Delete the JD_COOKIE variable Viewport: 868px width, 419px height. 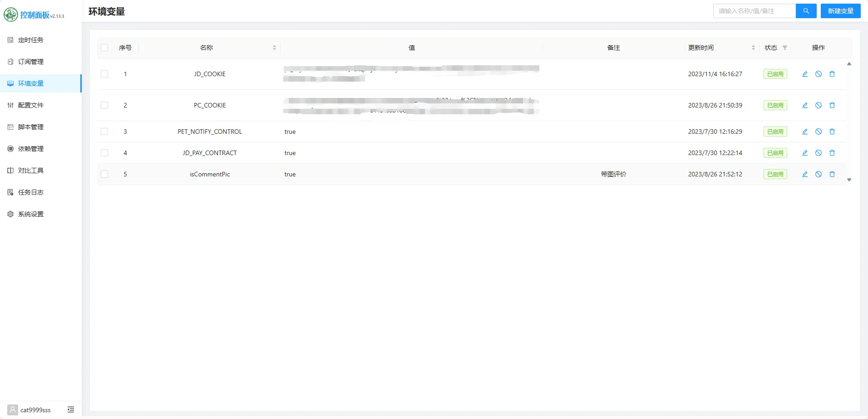pos(832,74)
